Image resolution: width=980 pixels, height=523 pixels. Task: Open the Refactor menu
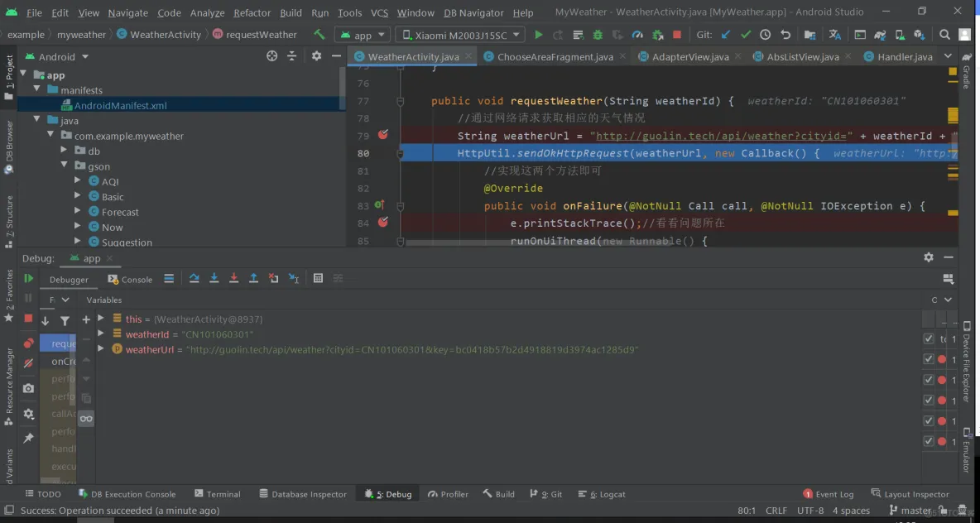252,12
